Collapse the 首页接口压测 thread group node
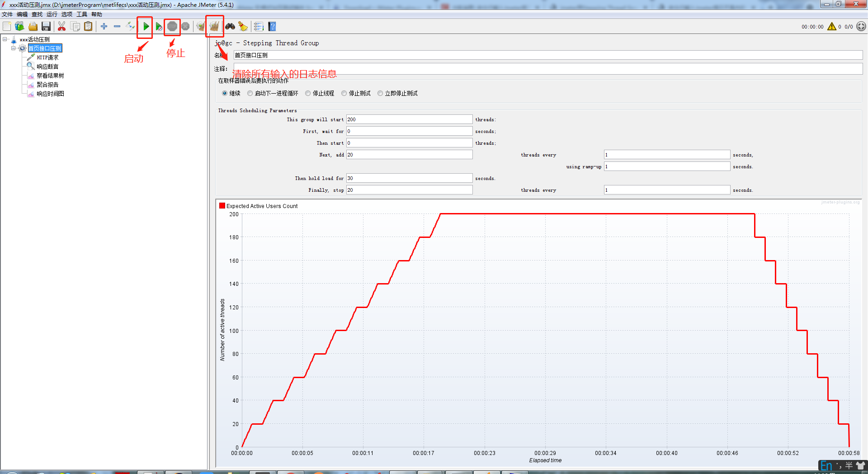This screenshot has height=474, width=868. 13,48
